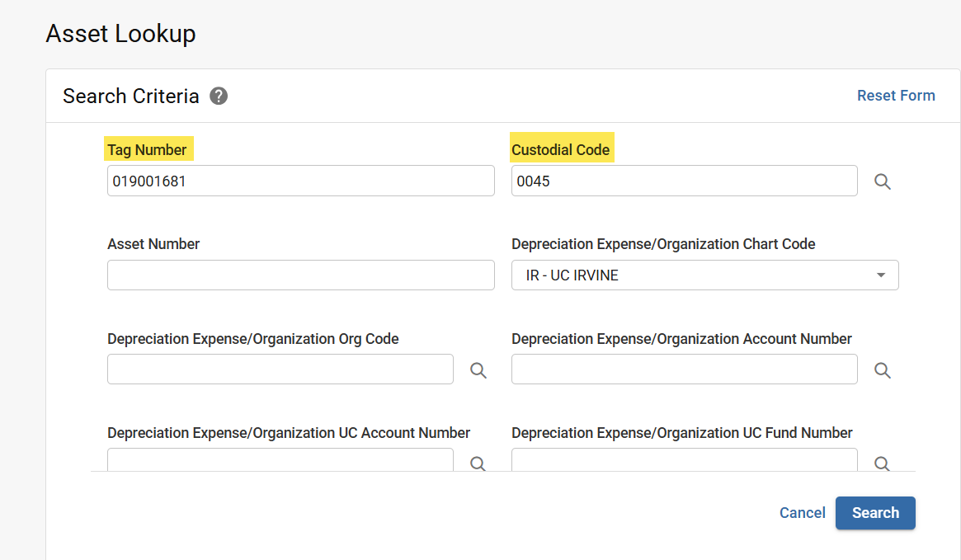The width and height of the screenshot is (961, 560).
Task: Click Cancel to dismiss the lookup
Action: coord(802,512)
